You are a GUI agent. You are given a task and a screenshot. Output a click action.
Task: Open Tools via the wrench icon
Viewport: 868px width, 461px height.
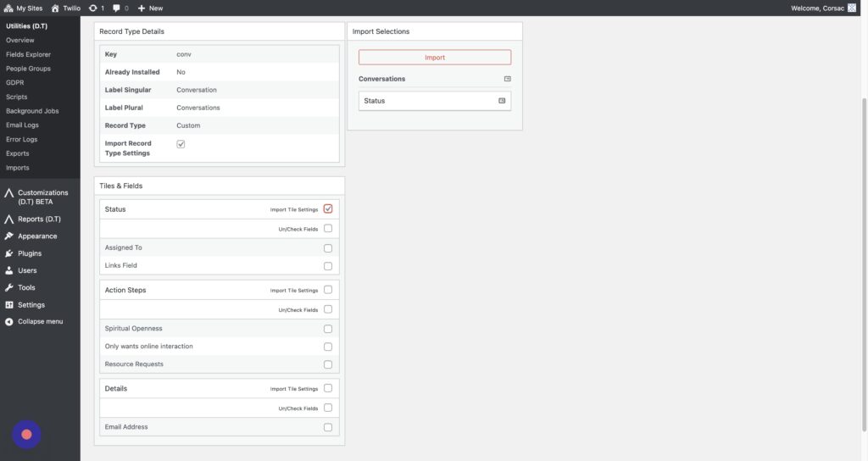pyautogui.click(x=9, y=287)
